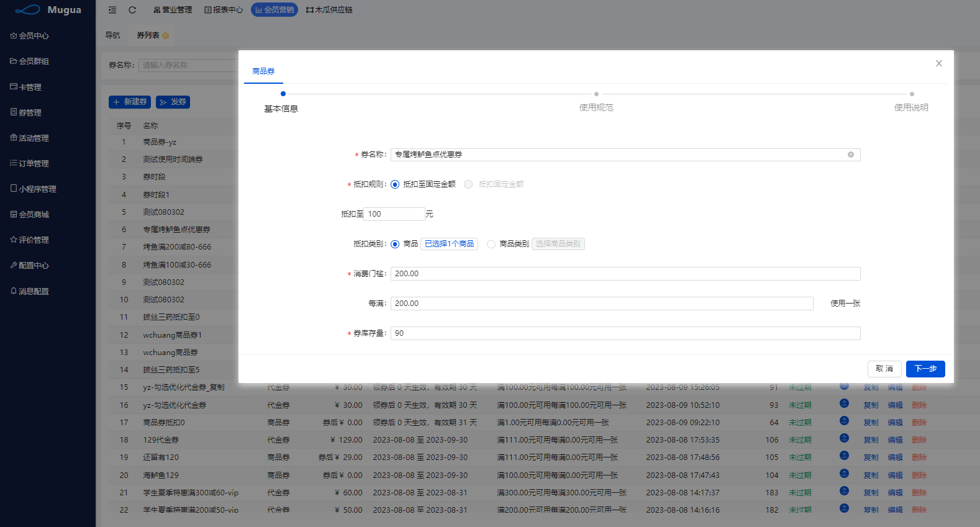Go to 使用规范 step
Image resolution: width=980 pixels, height=527 pixels.
[x=596, y=107]
